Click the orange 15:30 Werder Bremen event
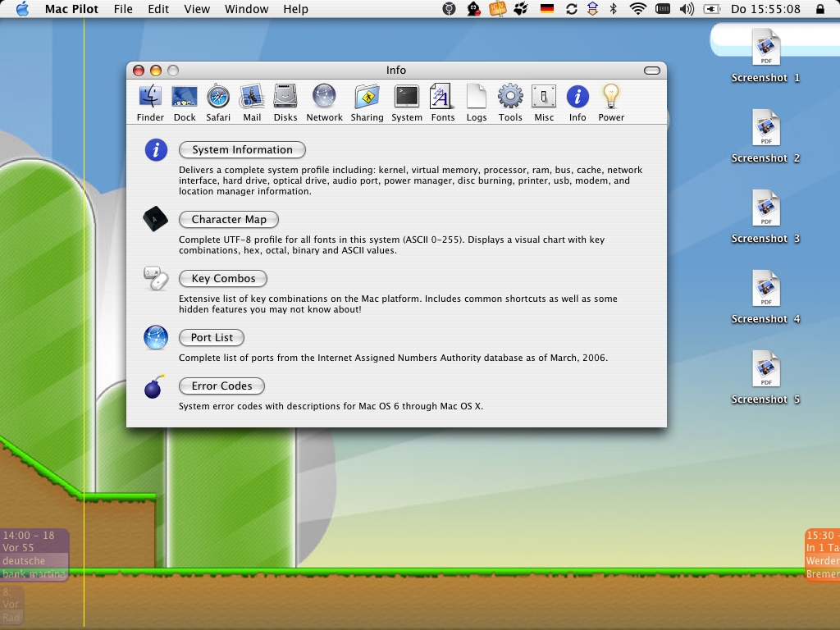 coord(822,555)
